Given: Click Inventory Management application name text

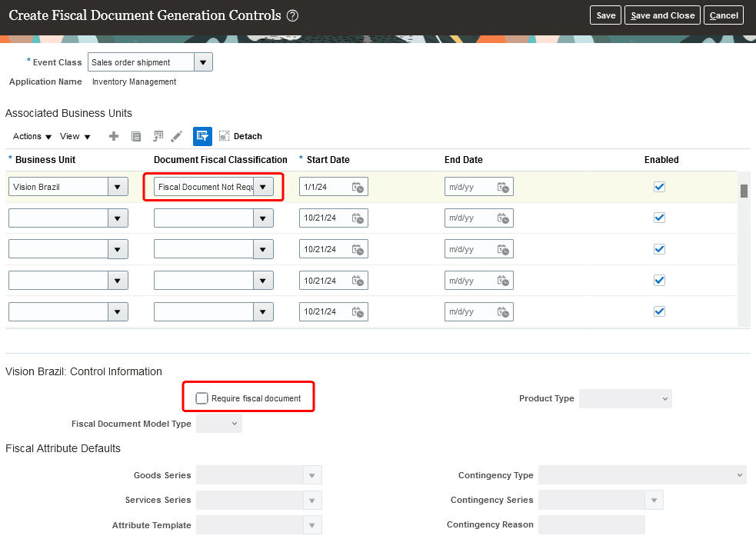Looking at the screenshot, I should tap(134, 82).
